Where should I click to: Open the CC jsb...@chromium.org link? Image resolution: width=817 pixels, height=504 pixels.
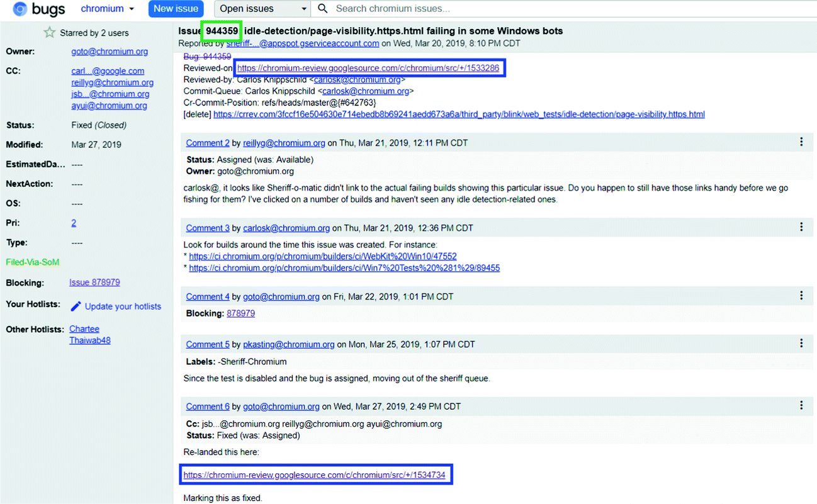click(110, 94)
